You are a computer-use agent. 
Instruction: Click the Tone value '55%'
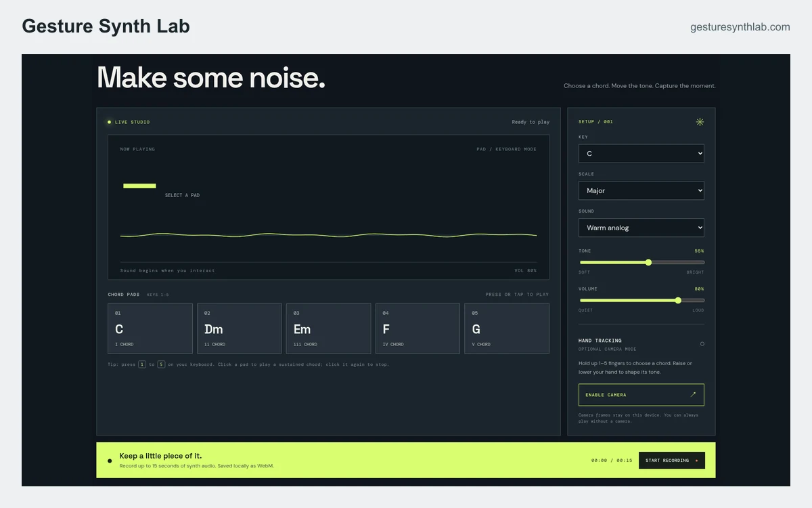699,251
